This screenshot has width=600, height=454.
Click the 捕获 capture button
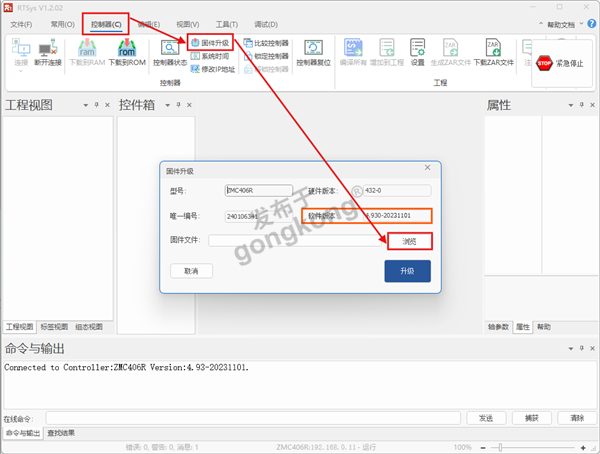(532, 418)
